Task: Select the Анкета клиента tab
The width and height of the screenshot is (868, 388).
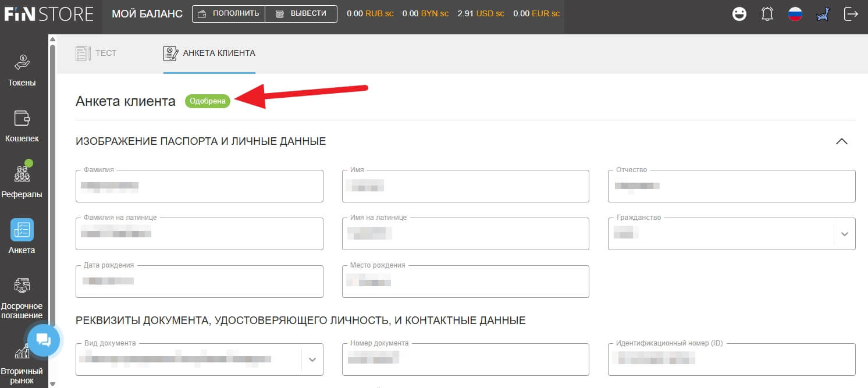Action: coord(209,53)
